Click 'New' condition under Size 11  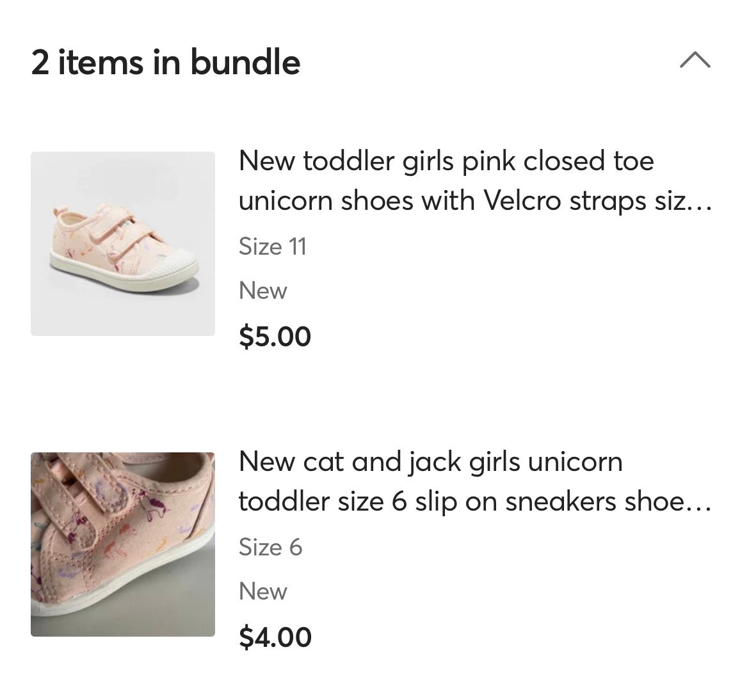(x=262, y=290)
